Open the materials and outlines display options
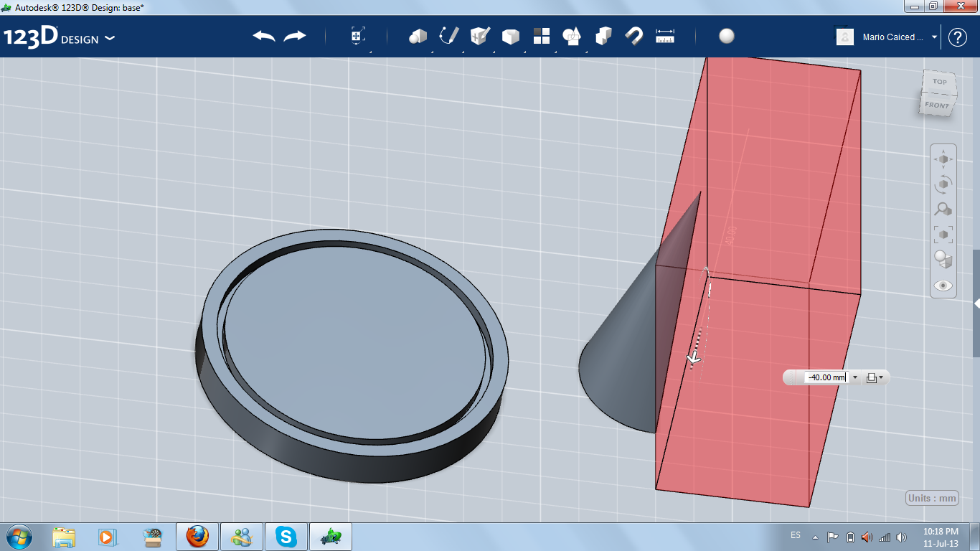Screen dimensions: 980x551 click(x=943, y=260)
